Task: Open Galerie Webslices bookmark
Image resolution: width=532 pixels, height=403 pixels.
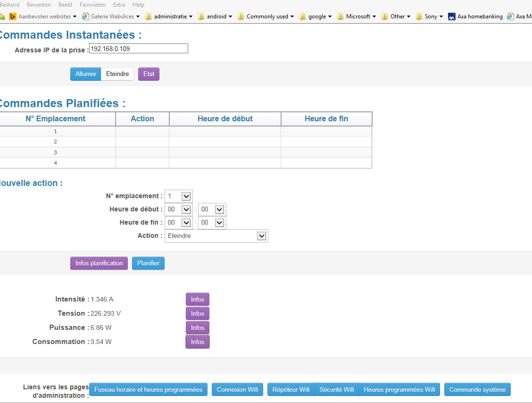Action: pyautogui.click(x=111, y=17)
